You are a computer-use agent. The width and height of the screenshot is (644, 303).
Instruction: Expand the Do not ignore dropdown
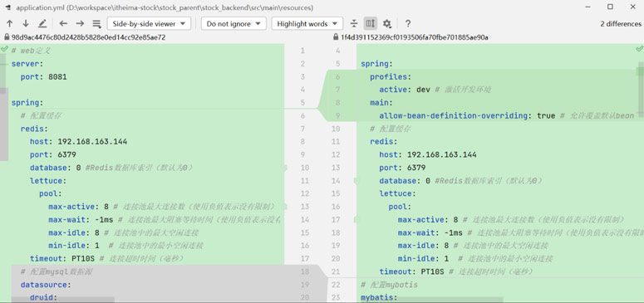point(234,23)
